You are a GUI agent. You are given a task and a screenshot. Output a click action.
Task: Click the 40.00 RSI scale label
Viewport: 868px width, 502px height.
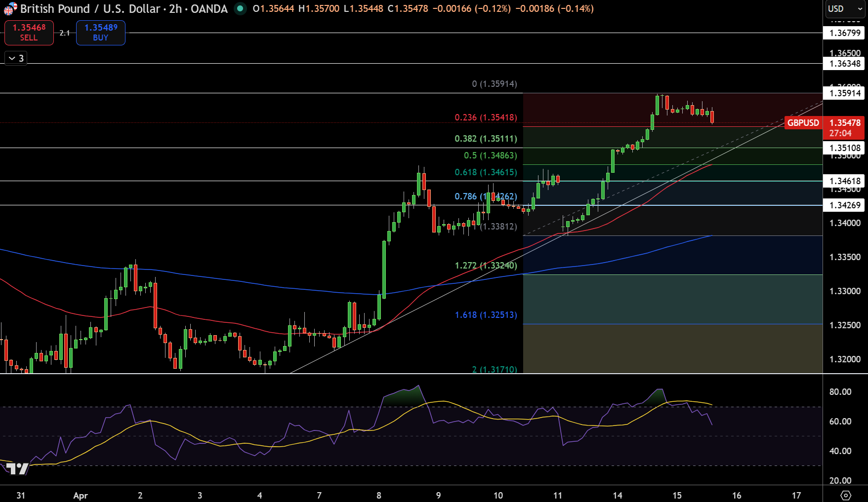[x=840, y=451]
